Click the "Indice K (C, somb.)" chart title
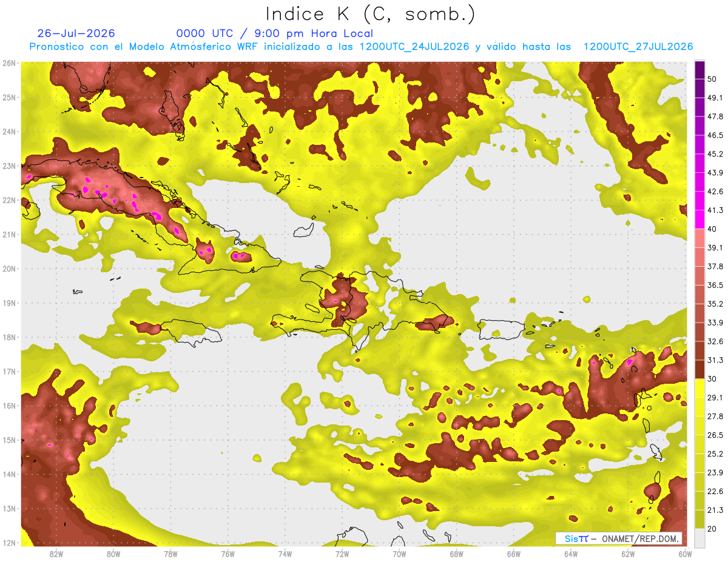The image size is (728, 562). pyautogui.click(x=371, y=14)
